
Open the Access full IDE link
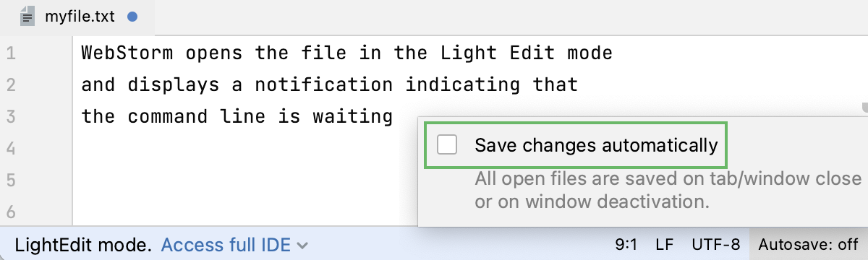click(226, 245)
